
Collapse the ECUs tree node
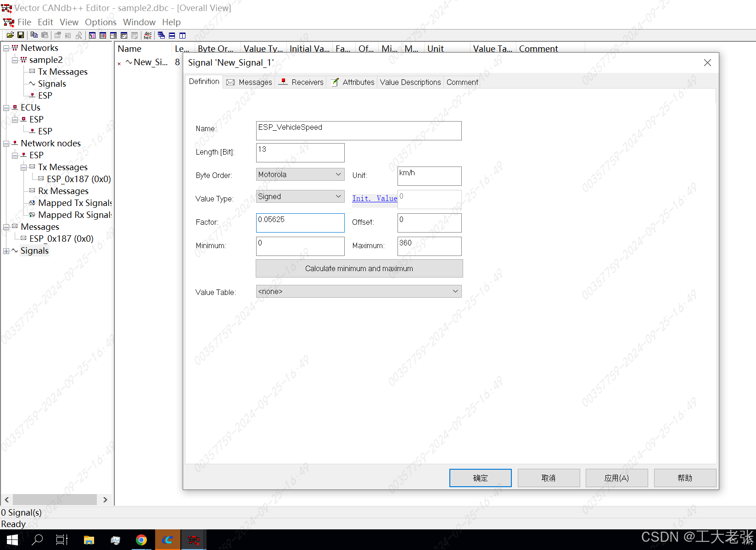(x=6, y=108)
